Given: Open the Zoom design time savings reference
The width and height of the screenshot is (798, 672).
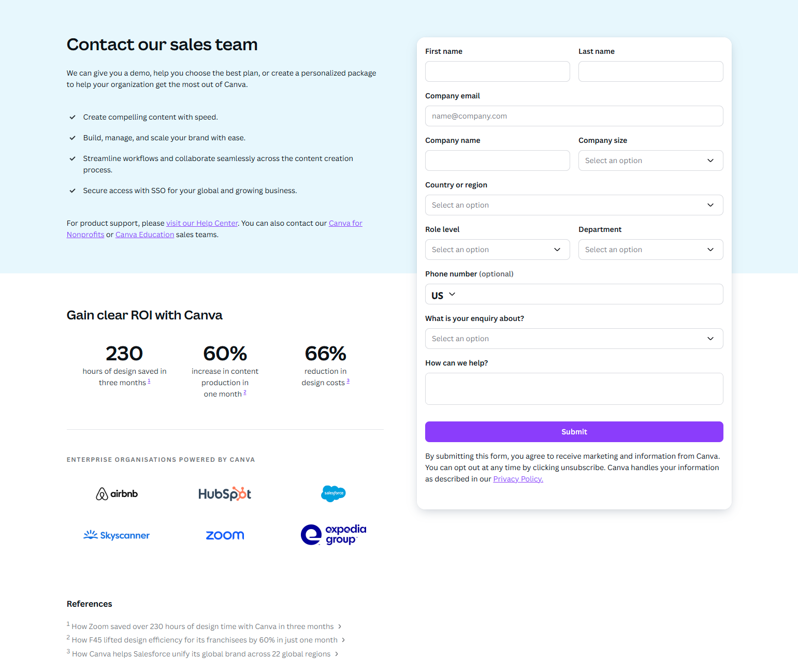Looking at the screenshot, I should click(202, 626).
